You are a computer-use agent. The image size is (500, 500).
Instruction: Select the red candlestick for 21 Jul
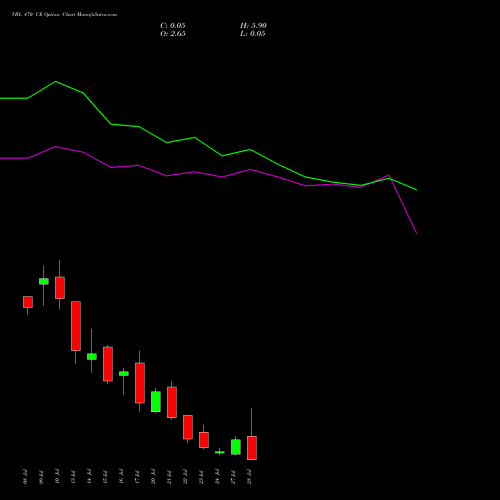click(x=172, y=402)
